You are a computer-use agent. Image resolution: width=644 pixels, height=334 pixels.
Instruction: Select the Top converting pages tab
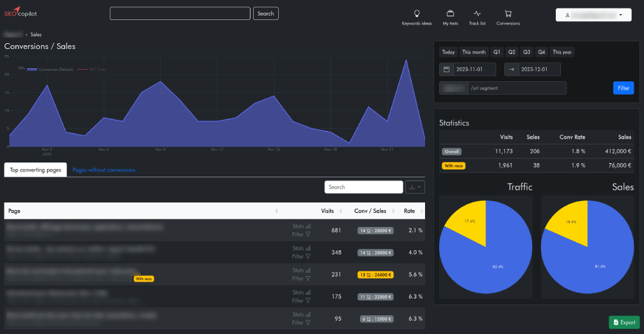click(35, 170)
